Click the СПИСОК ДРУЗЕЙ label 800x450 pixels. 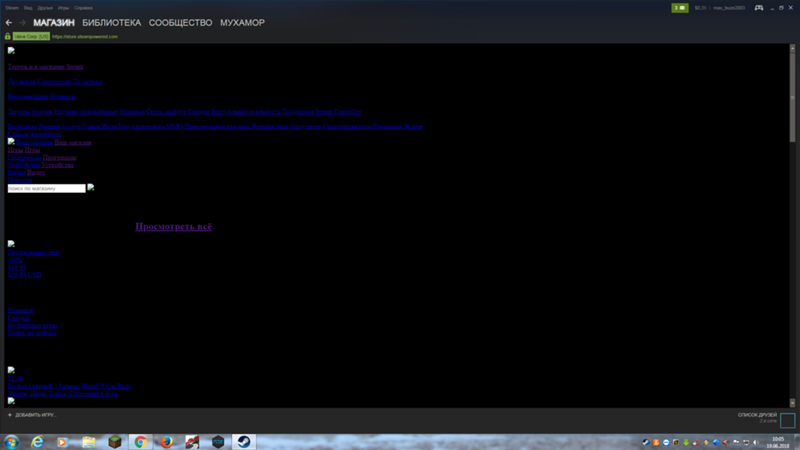pos(757,415)
